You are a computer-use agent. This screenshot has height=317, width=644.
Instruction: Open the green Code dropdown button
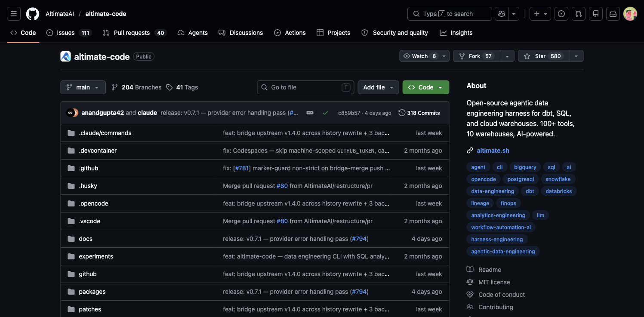click(426, 87)
